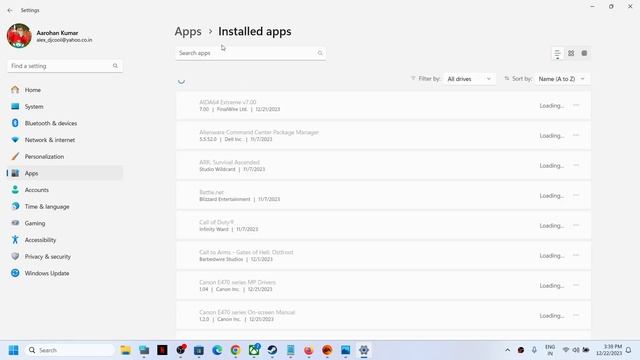
Task: Open Time & language settings
Action: [65, 207]
